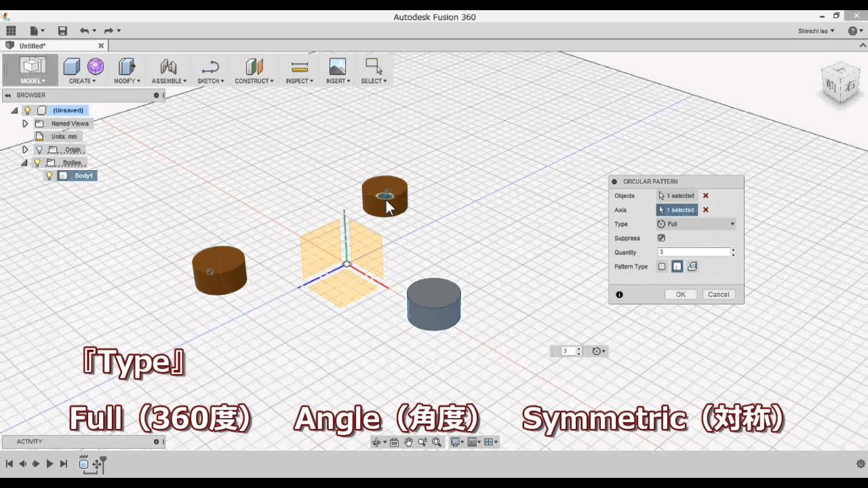Select the first Pattern Type option

(662, 266)
